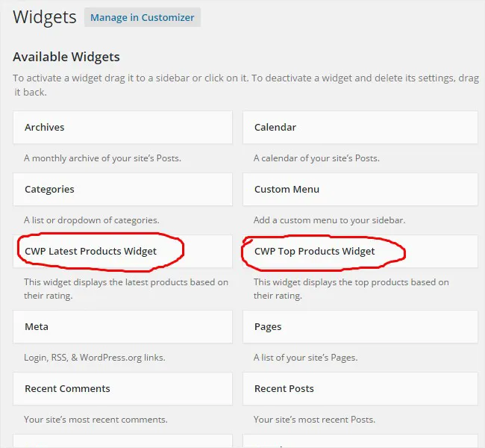Click the list or dropdown of categories description
Viewport: 485px width, 448px height.
pos(91,220)
